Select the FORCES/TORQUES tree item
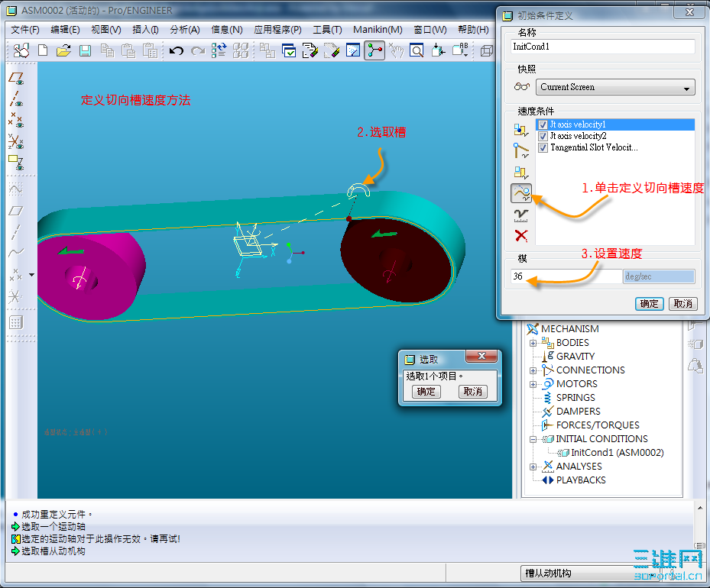 click(x=597, y=425)
